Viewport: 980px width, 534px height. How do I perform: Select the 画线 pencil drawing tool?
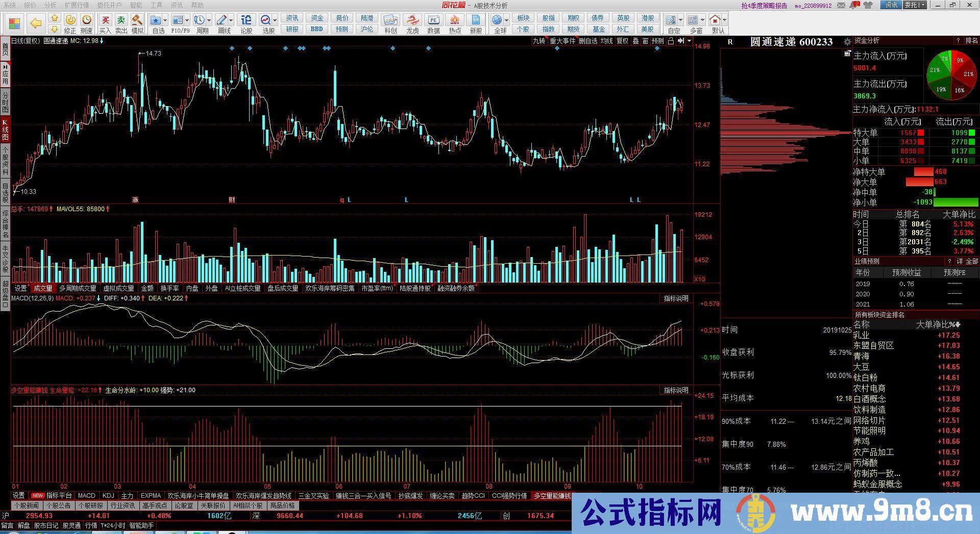pos(222,20)
